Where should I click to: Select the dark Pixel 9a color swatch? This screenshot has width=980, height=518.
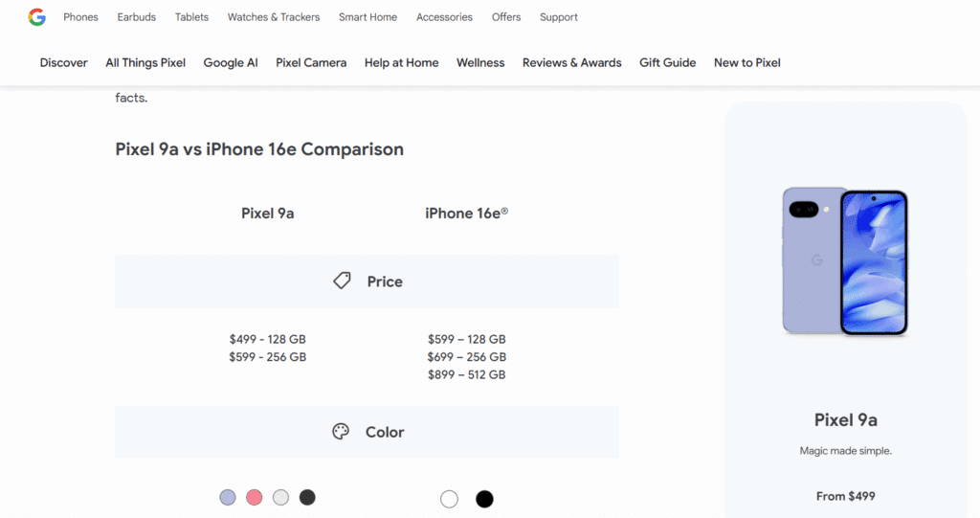[x=307, y=498]
